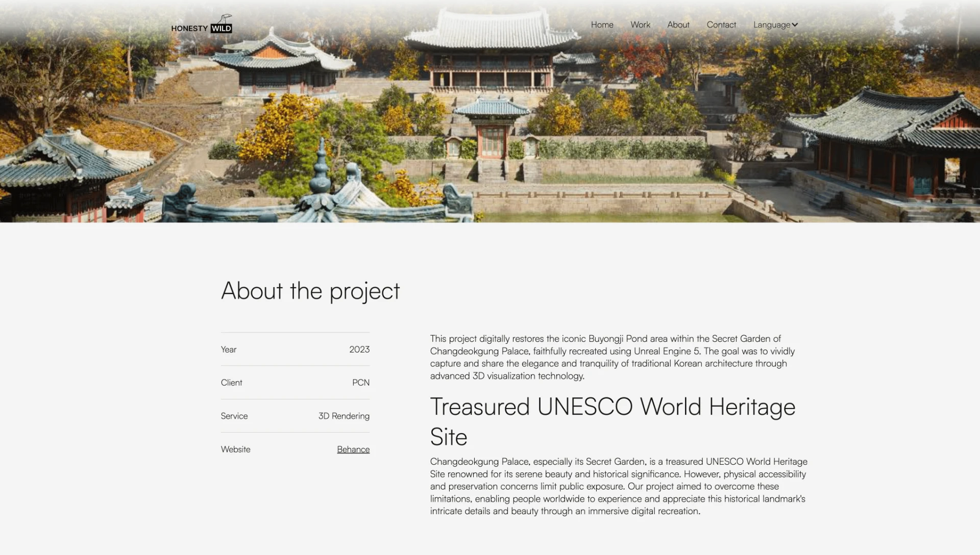Viewport: 980px width, 555px height.
Task: Click the Honesty Wild logo
Action: click(x=202, y=24)
